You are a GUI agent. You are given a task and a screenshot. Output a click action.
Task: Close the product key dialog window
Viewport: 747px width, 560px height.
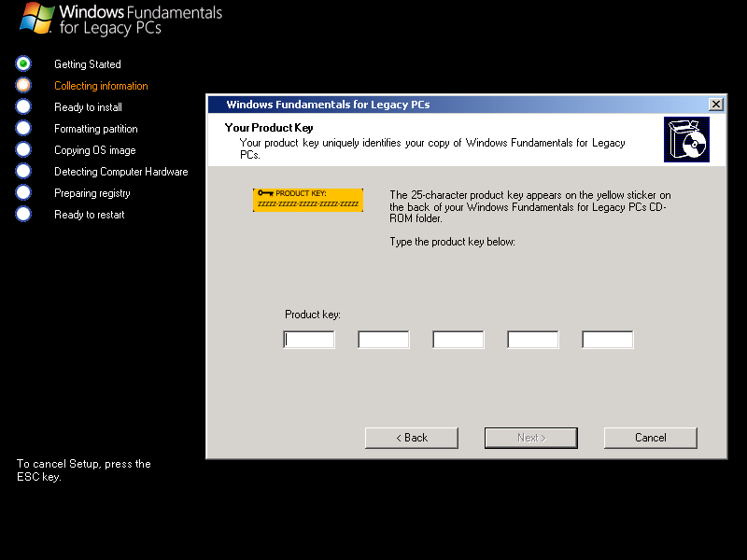point(716,105)
